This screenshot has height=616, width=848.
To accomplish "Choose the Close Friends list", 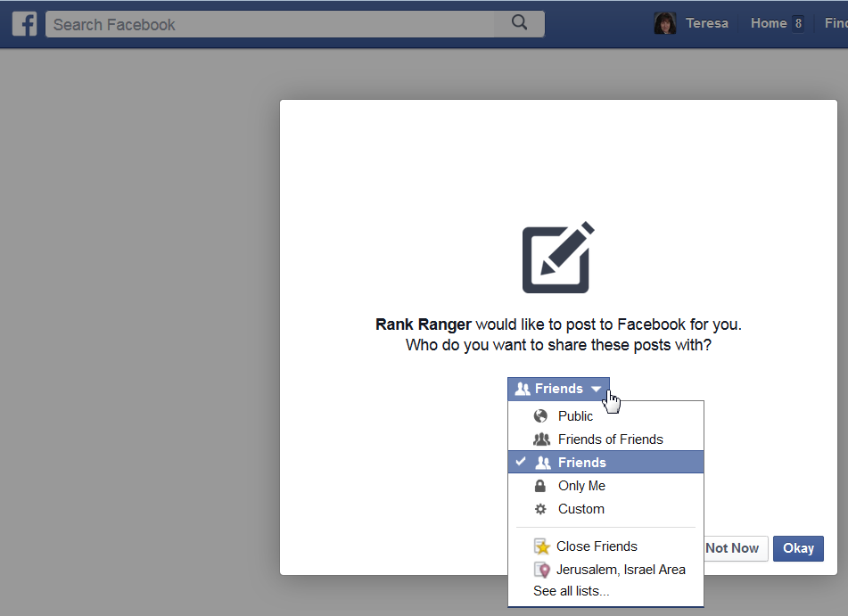I will click(x=605, y=546).
